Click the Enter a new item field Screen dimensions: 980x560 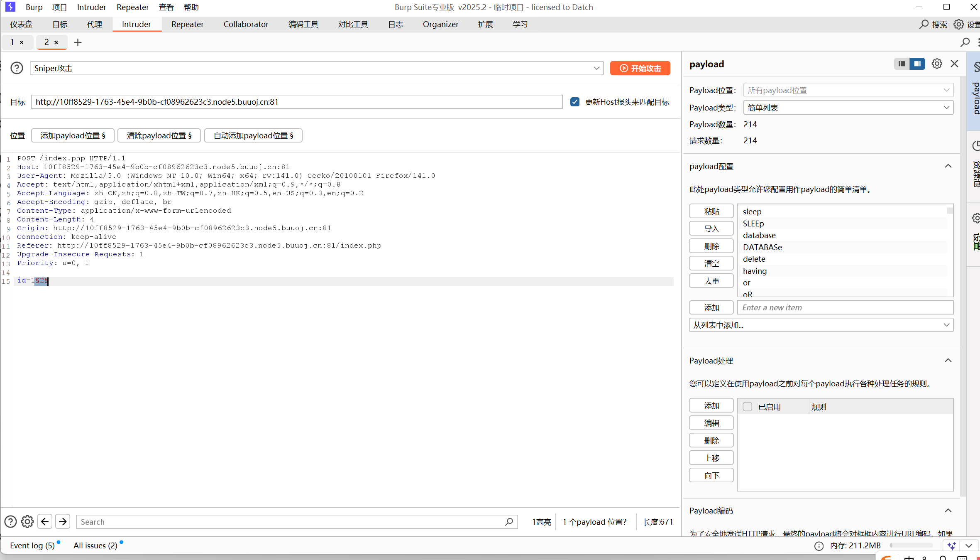pyautogui.click(x=846, y=307)
